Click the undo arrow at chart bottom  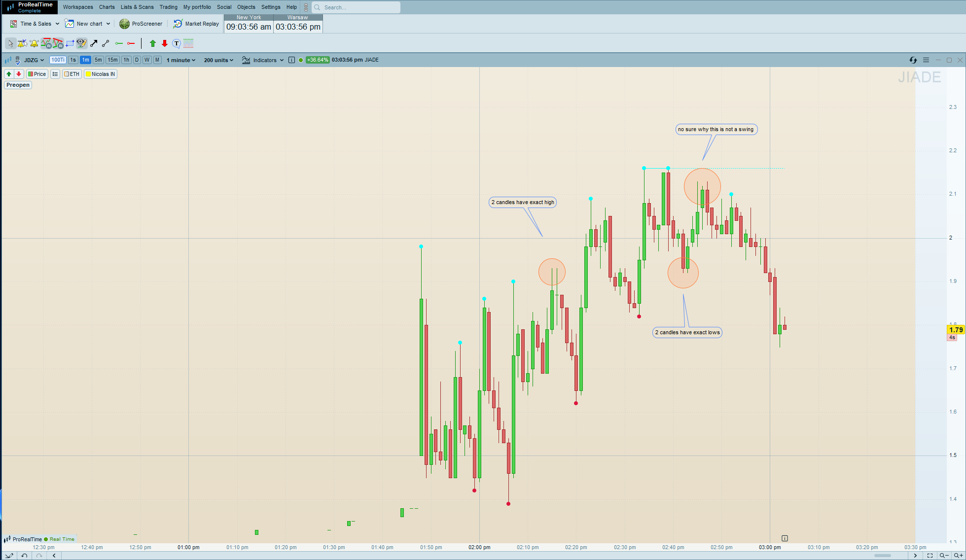(x=24, y=556)
